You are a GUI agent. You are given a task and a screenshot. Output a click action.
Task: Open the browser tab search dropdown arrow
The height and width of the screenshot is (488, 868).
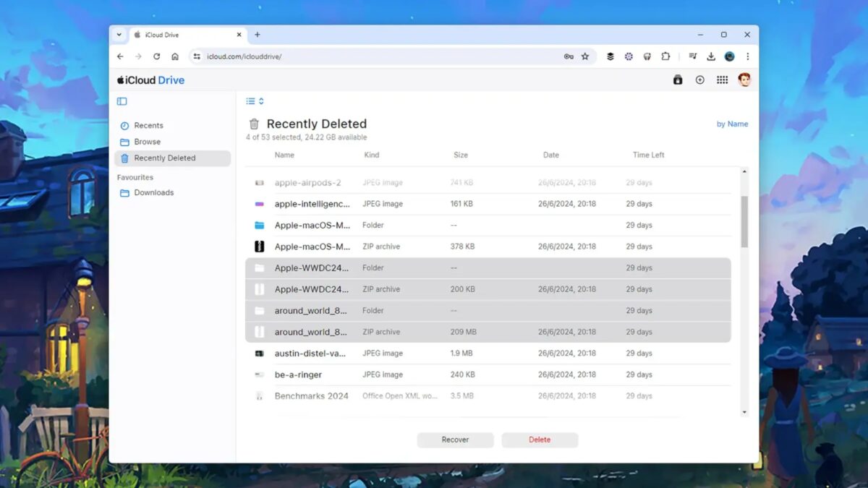119,35
